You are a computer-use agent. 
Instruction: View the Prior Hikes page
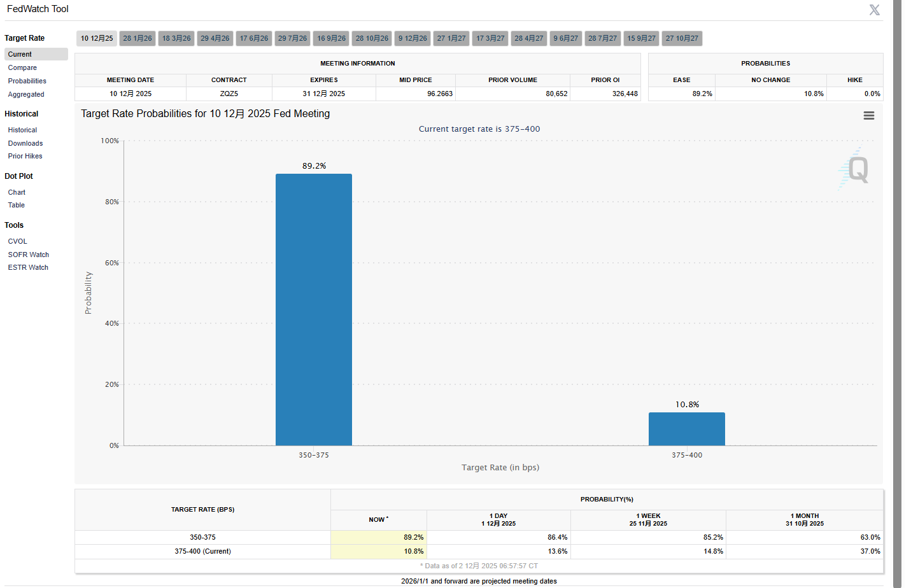click(25, 156)
